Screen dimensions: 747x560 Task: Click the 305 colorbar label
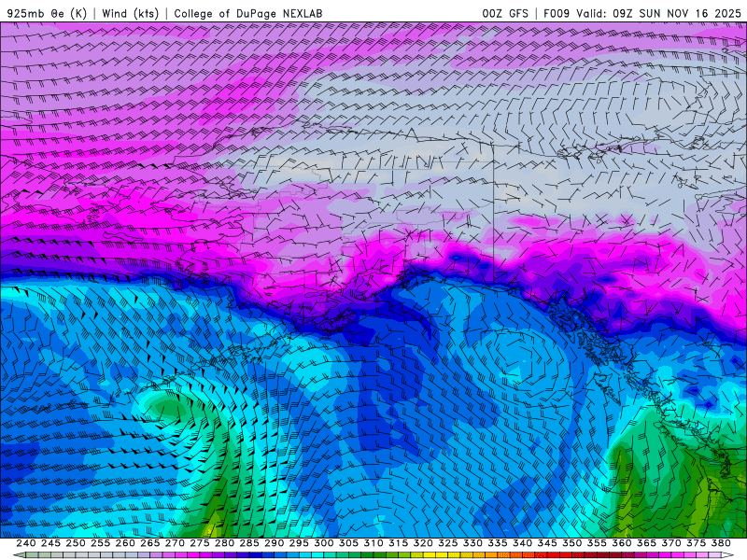(348, 543)
